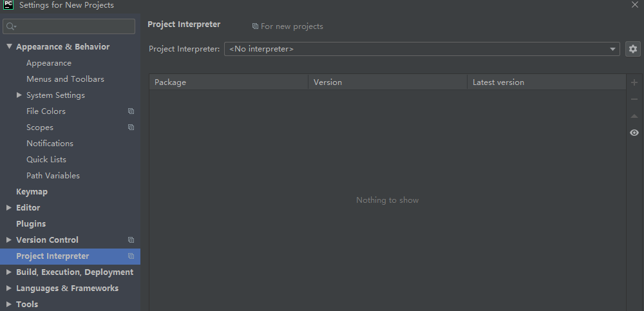Click the For new projects label
644x311 pixels.
[x=292, y=26]
